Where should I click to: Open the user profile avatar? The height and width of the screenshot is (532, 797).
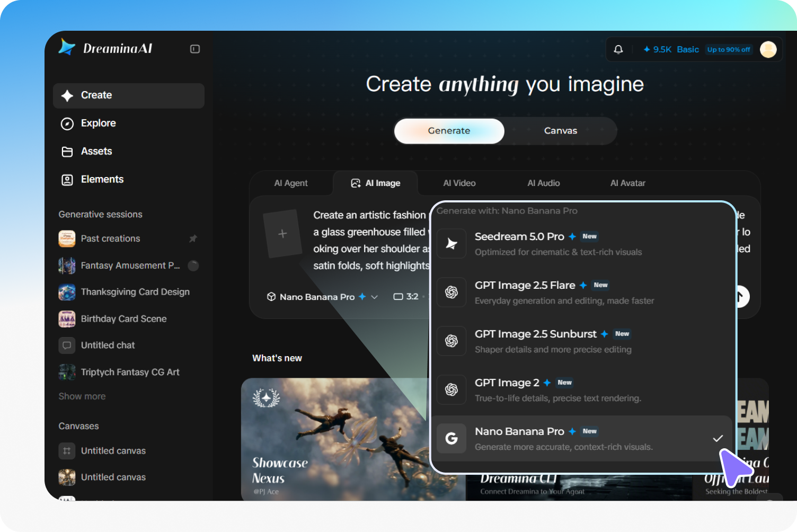(768, 49)
